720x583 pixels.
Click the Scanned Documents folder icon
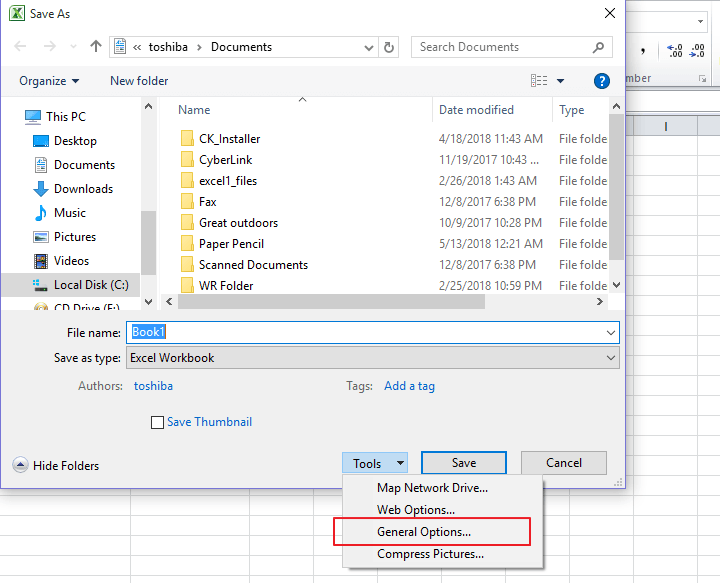point(187,264)
